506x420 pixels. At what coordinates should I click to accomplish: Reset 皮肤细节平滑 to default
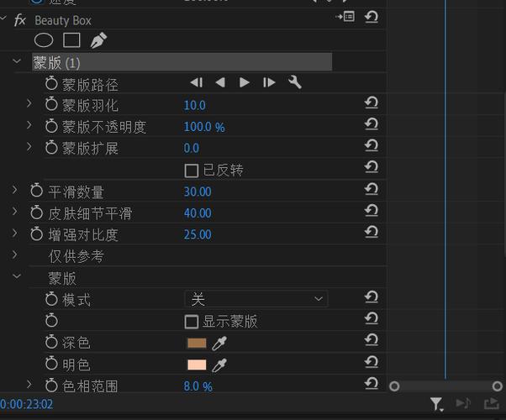(372, 210)
